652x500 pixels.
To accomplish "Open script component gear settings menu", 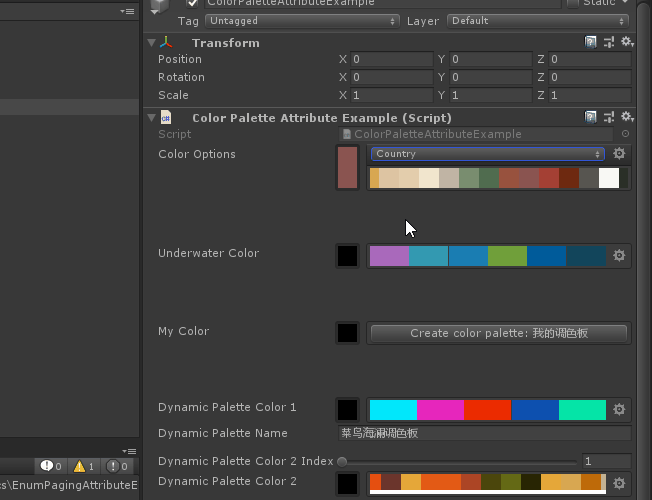I will (627, 117).
